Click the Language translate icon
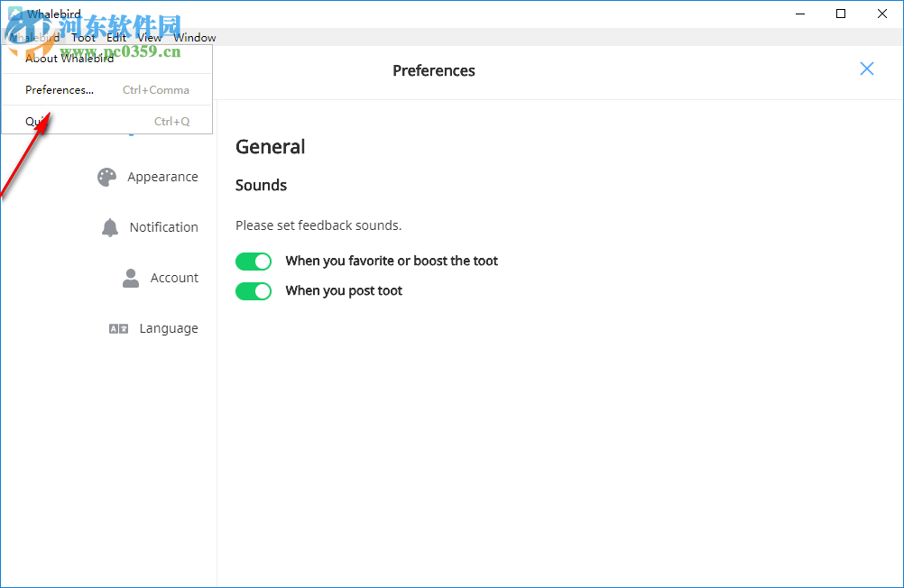Screen dimensions: 904x588 coord(118,329)
